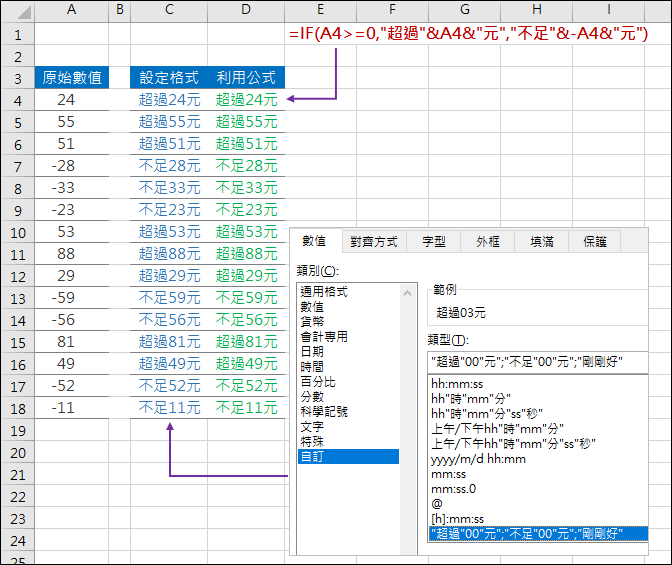This screenshot has width=672, height=565.
Task: Click the 設定格式 header cell
Action: coord(169,78)
